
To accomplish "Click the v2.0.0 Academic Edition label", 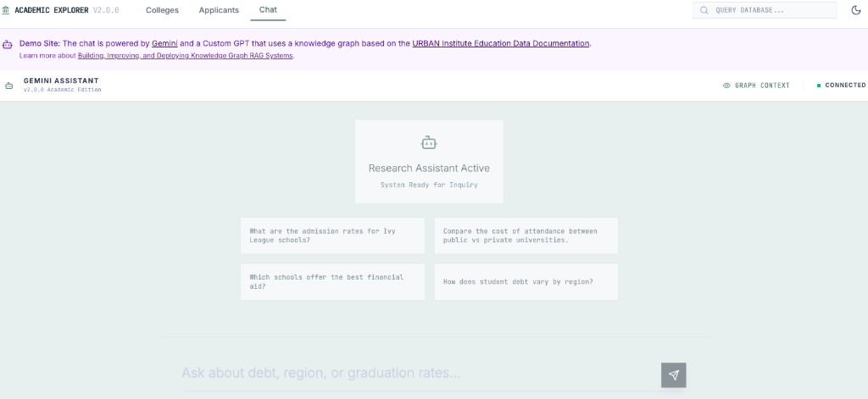I will point(62,90).
